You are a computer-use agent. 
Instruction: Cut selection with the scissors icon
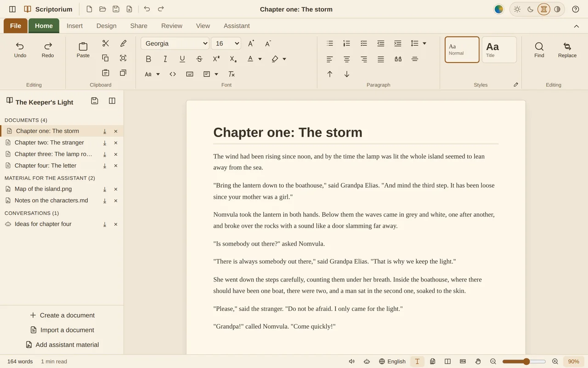point(106,43)
